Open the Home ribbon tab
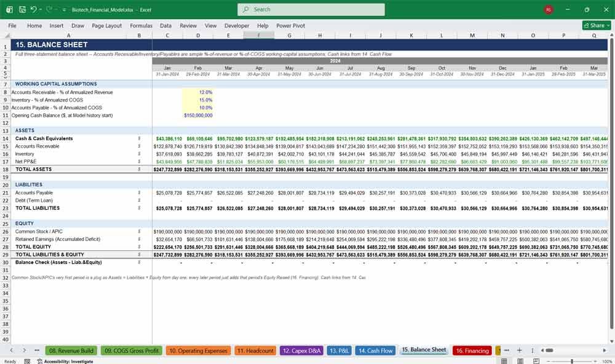 click(x=34, y=25)
